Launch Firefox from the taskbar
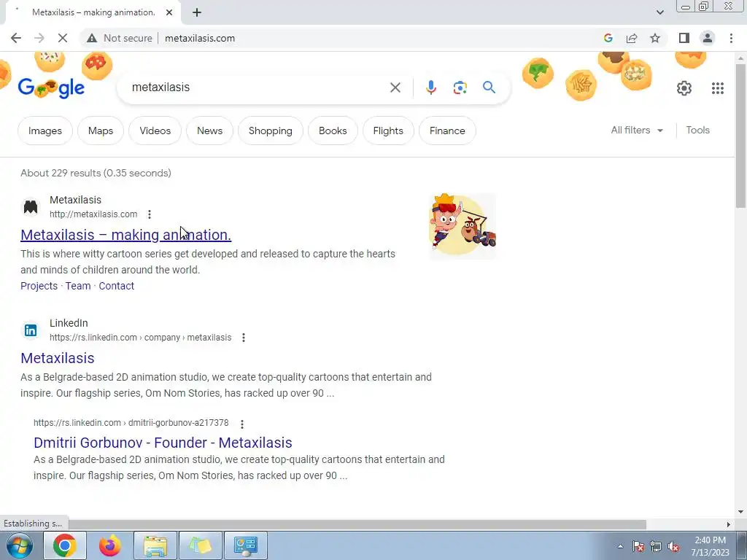This screenshot has width=747, height=560. tap(110, 545)
